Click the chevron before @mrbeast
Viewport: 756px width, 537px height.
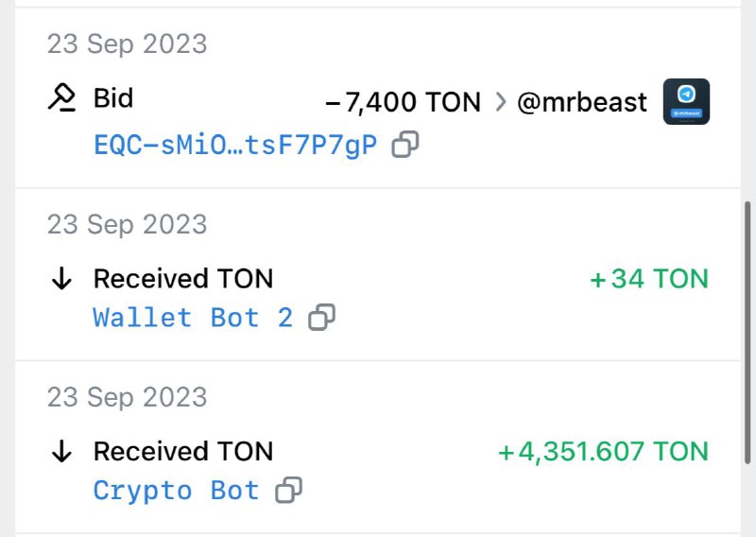point(500,102)
